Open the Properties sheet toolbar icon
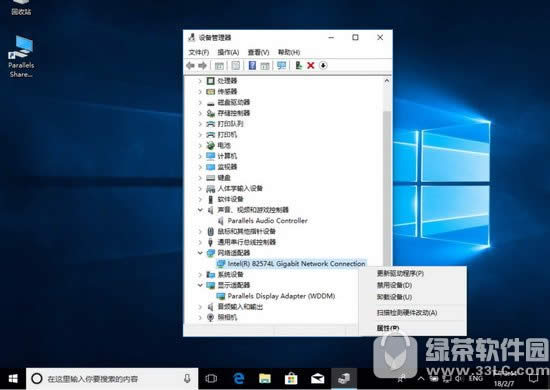The height and width of the screenshot is (390, 550). tap(236, 65)
